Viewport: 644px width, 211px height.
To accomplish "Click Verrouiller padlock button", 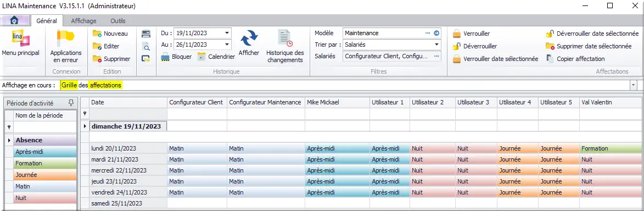I will coord(471,34).
